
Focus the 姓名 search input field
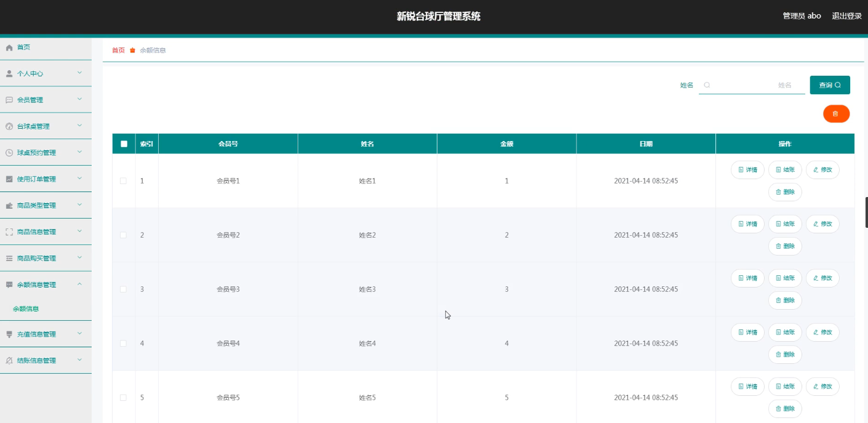tap(752, 85)
